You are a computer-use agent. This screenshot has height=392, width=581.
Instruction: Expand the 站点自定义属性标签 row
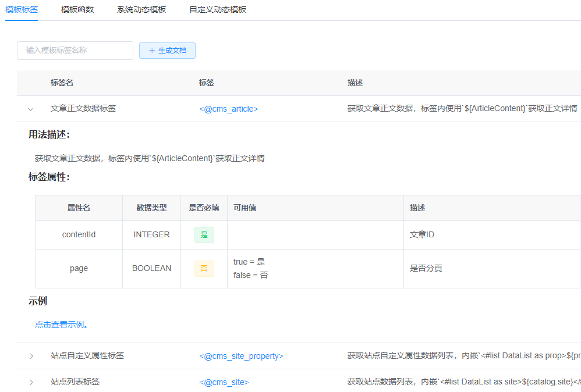[x=31, y=356]
